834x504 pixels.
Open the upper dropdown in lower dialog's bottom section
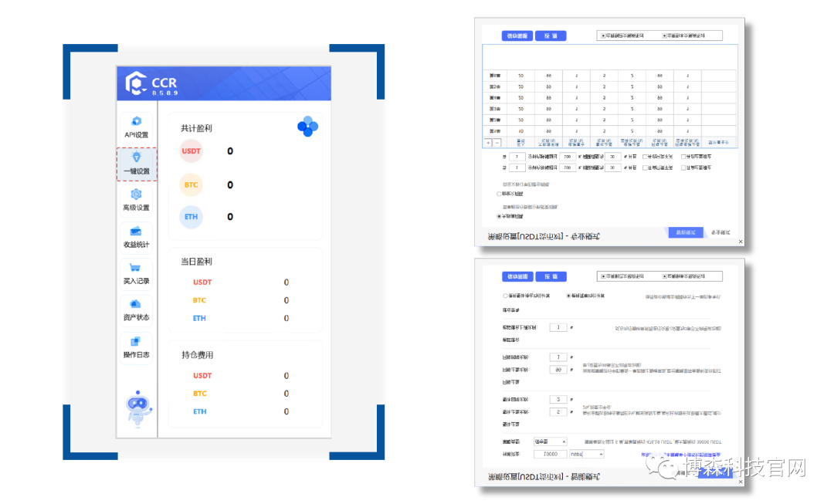coord(550,441)
